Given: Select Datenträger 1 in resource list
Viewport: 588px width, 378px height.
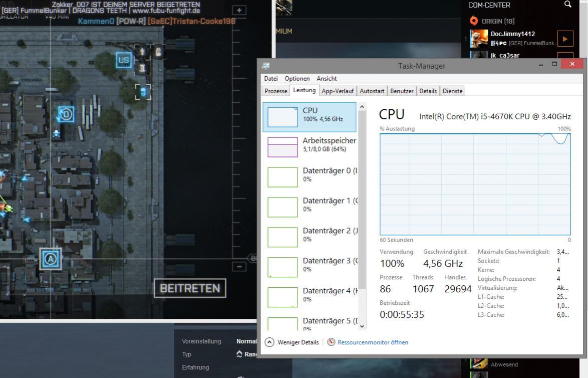Looking at the screenshot, I should click(310, 207).
